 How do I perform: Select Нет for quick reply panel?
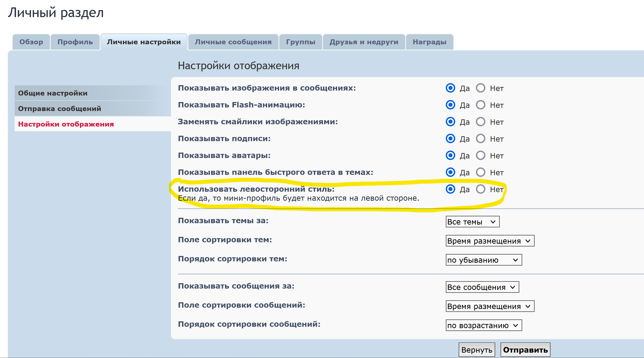[x=480, y=172]
